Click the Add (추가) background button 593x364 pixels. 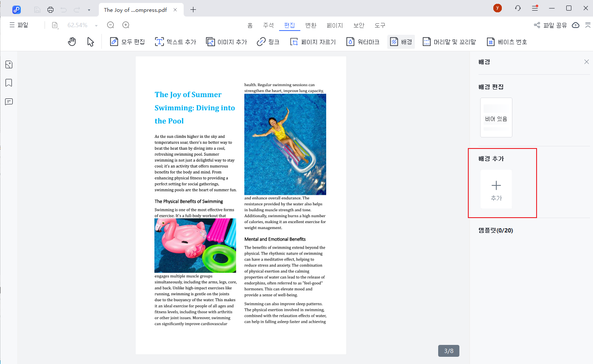(496, 189)
